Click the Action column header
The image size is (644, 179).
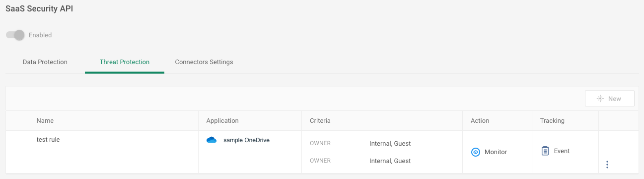pos(480,121)
